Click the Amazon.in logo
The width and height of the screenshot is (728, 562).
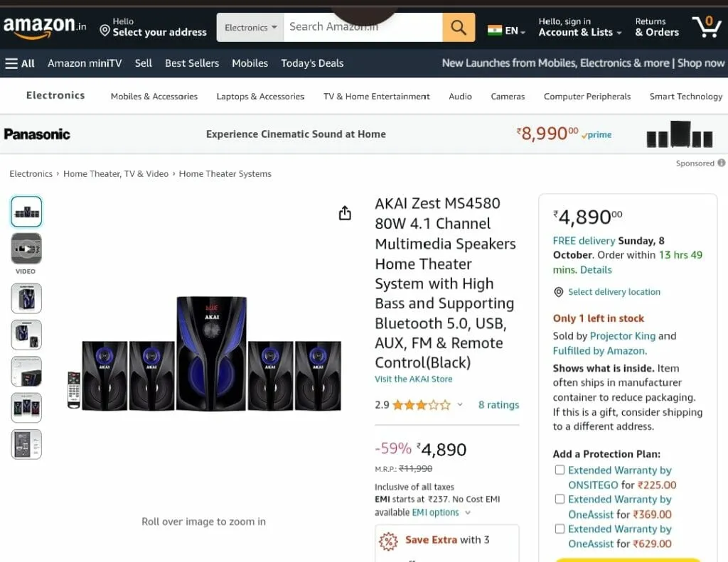[45, 28]
